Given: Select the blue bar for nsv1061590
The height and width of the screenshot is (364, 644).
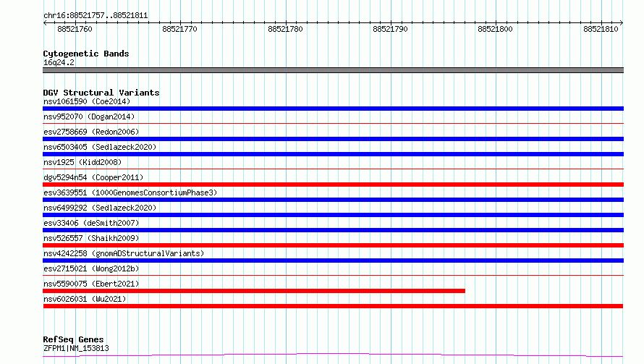Looking at the screenshot, I should (x=333, y=109).
